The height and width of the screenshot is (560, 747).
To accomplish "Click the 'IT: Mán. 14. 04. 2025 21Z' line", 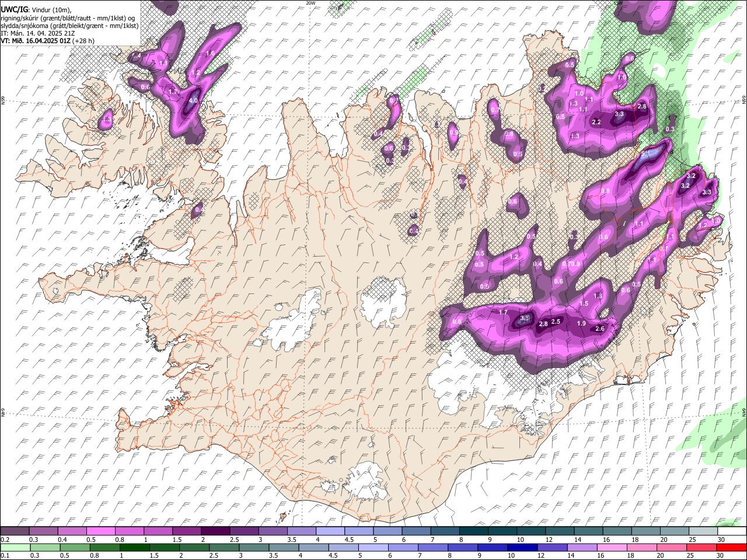I will coord(37,33).
